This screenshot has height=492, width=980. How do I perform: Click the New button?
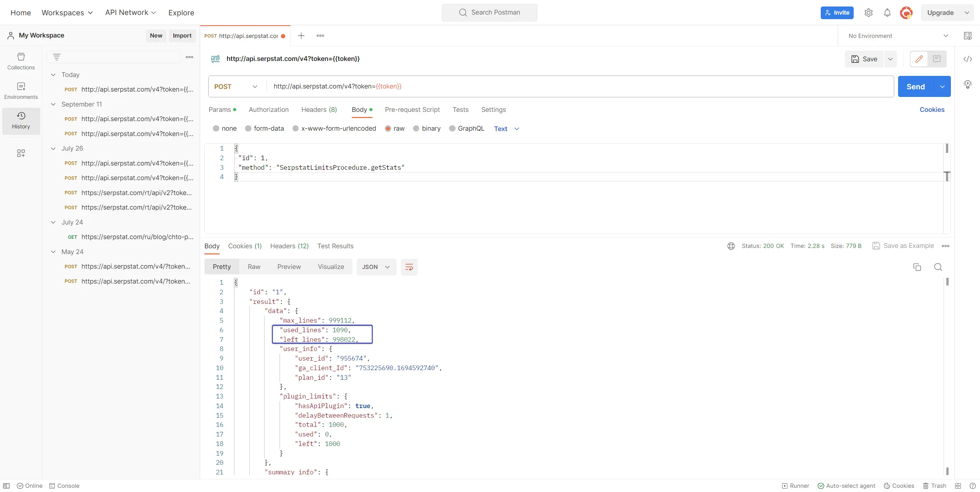coord(156,36)
